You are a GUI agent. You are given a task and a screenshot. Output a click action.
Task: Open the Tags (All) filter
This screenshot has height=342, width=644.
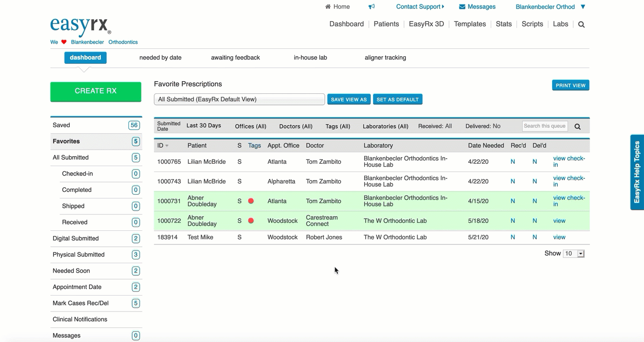tap(338, 126)
